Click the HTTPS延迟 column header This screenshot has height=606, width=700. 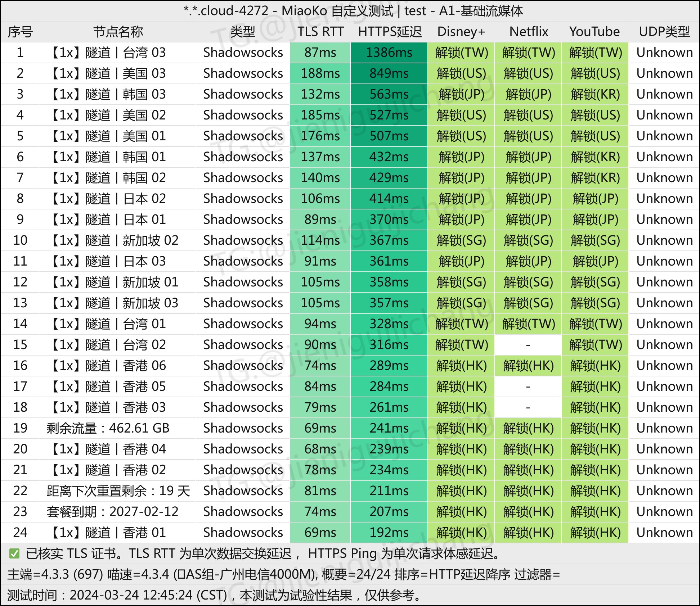tap(389, 32)
